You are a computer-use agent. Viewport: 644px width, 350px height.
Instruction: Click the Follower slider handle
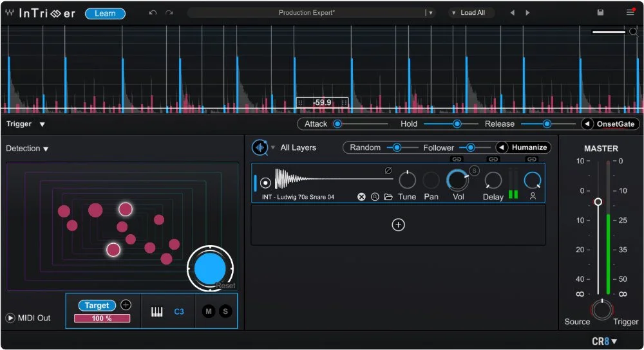(470, 147)
